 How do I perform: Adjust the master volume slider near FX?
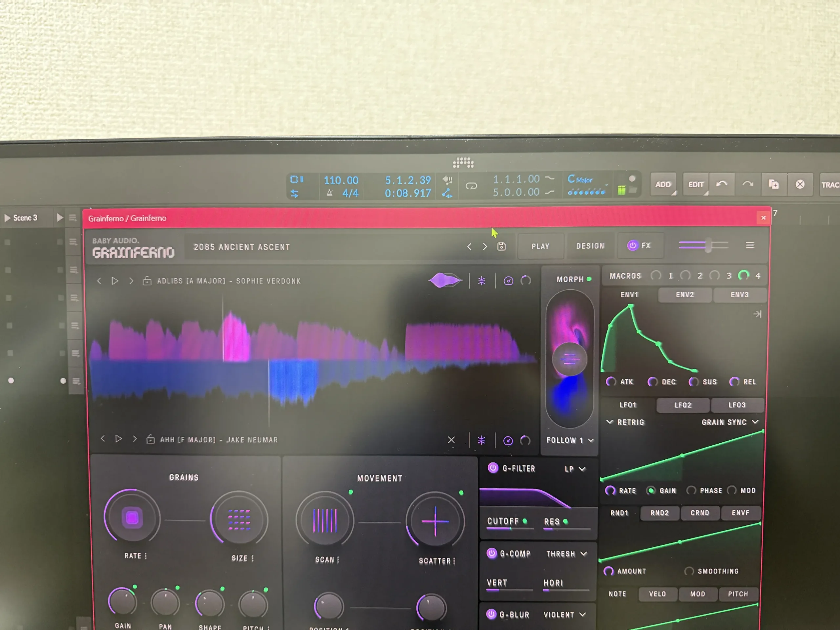(707, 245)
